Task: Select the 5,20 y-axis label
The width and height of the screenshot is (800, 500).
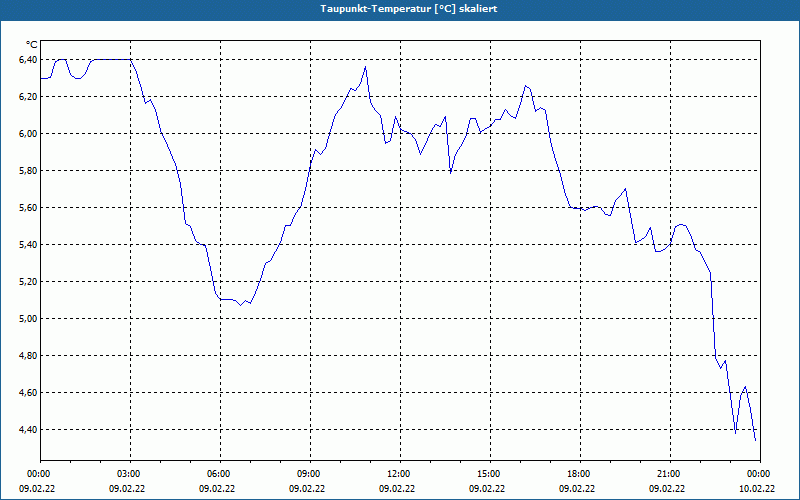Action: pos(28,282)
